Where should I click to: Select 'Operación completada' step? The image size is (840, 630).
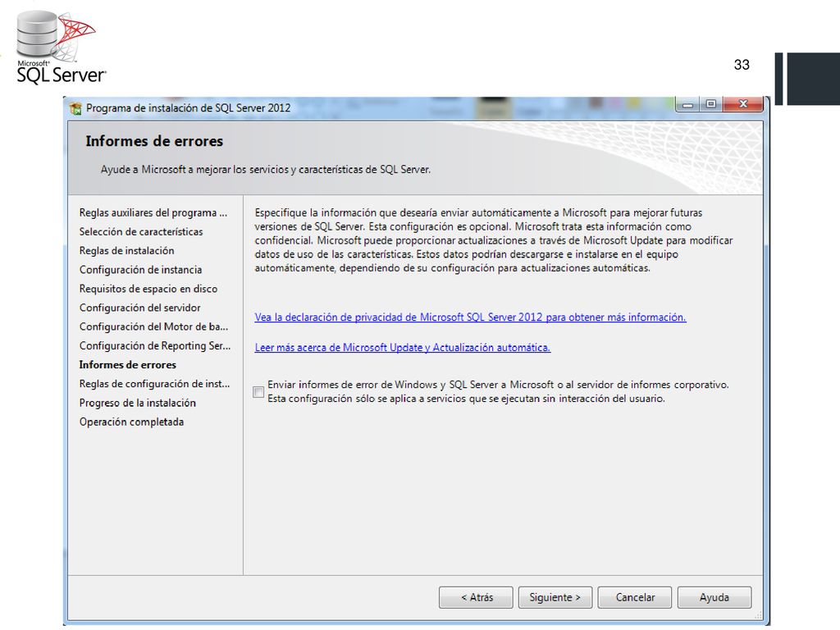pyautogui.click(x=131, y=422)
